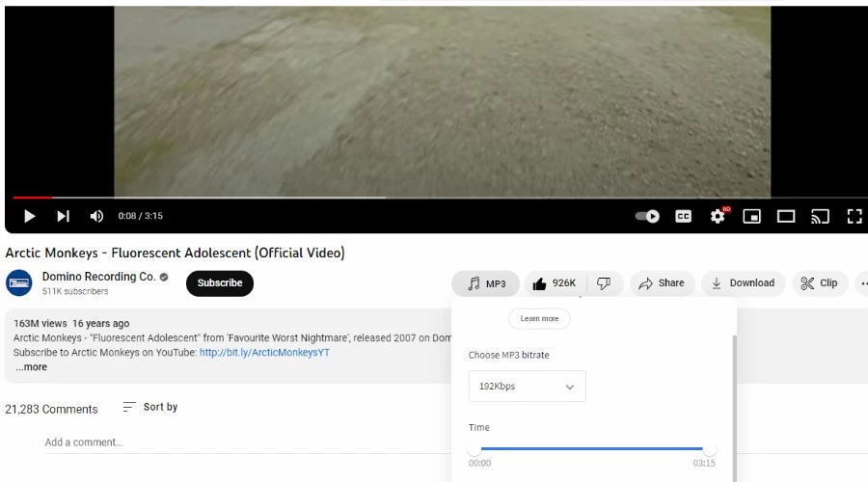The height and width of the screenshot is (482, 868).
Task: Skip to next video
Action: [63, 216]
